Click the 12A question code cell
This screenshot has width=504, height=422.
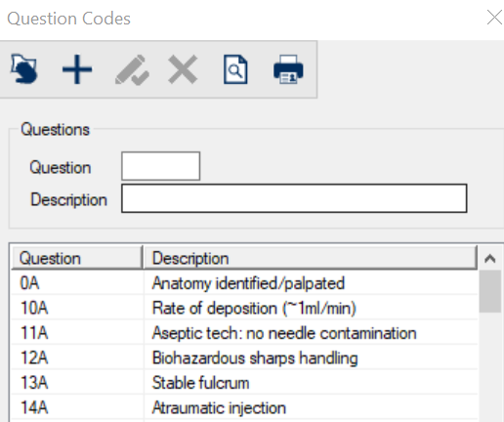tap(77, 358)
